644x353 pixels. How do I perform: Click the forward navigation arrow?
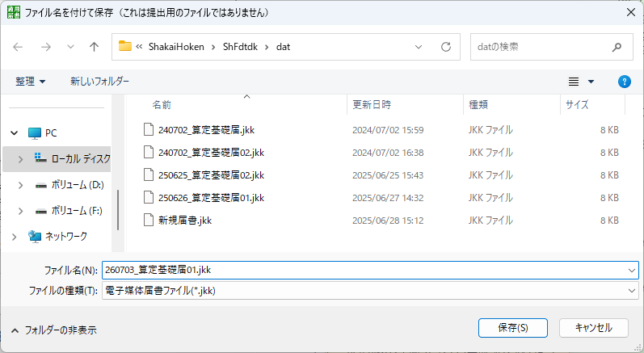point(46,47)
